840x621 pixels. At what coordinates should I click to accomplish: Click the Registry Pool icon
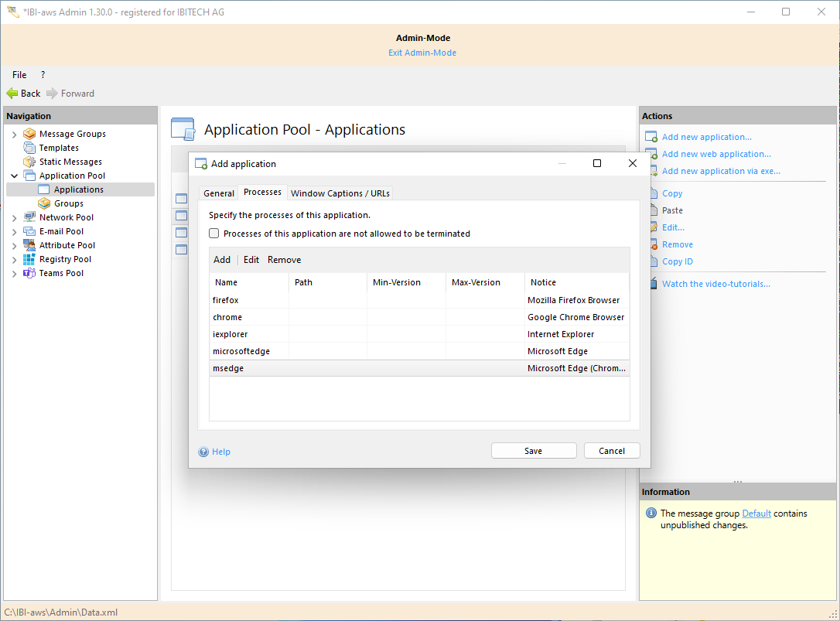coord(29,259)
